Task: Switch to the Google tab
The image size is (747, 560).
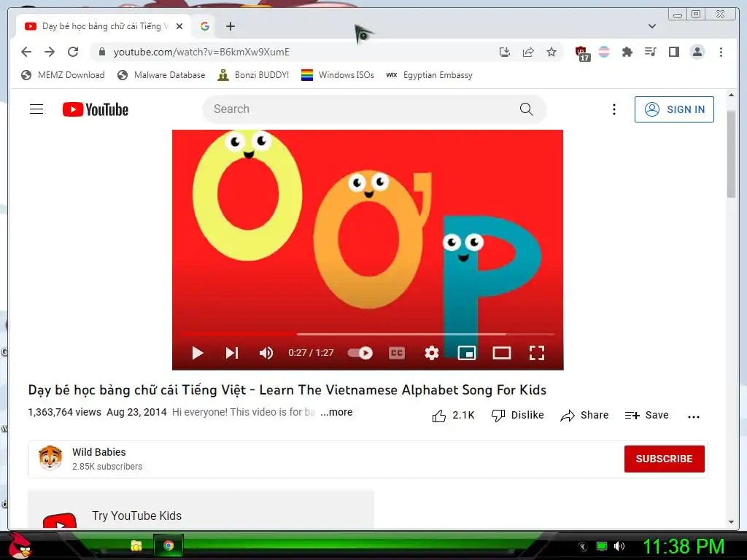Action: click(x=205, y=26)
